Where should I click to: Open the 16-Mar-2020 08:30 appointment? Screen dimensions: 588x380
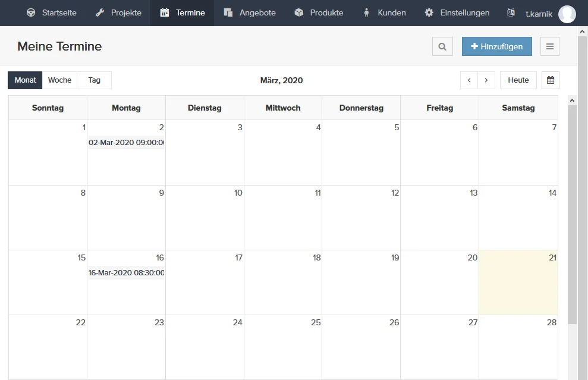[x=126, y=273]
